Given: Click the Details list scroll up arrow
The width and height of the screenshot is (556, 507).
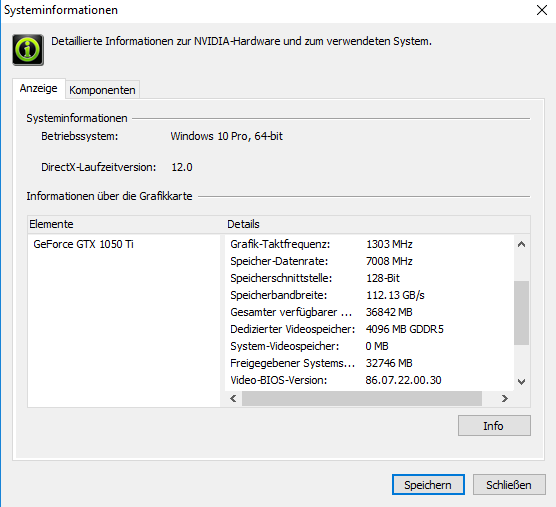Looking at the screenshot, I should [521, 244].
